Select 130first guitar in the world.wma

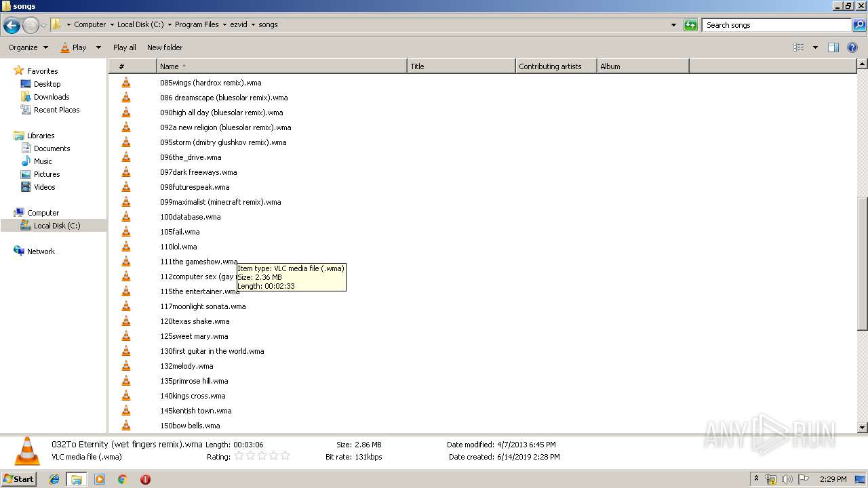(212, 351)
